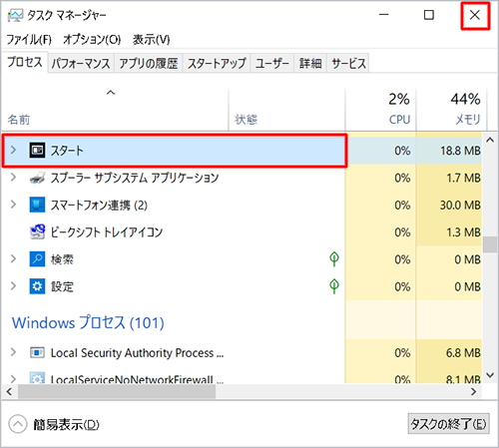499x448 pixels.
Task: Open the ファイル(F) menu
Action: [29, 40]
